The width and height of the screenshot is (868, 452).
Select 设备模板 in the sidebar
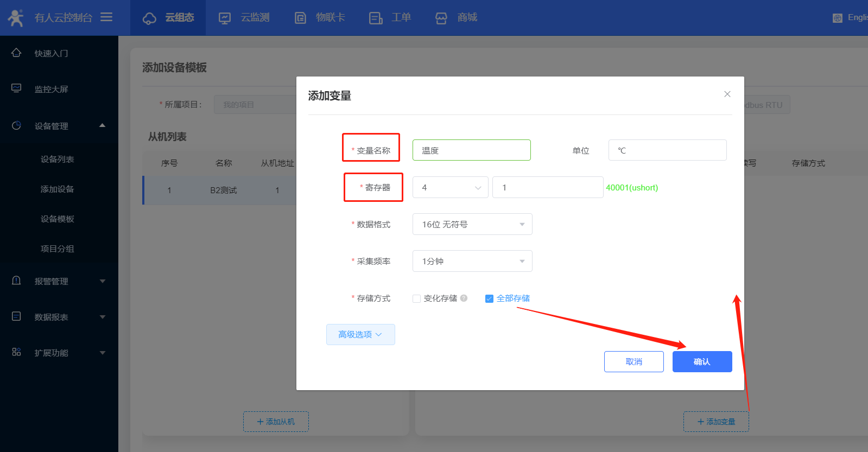[x=57, y=219]
